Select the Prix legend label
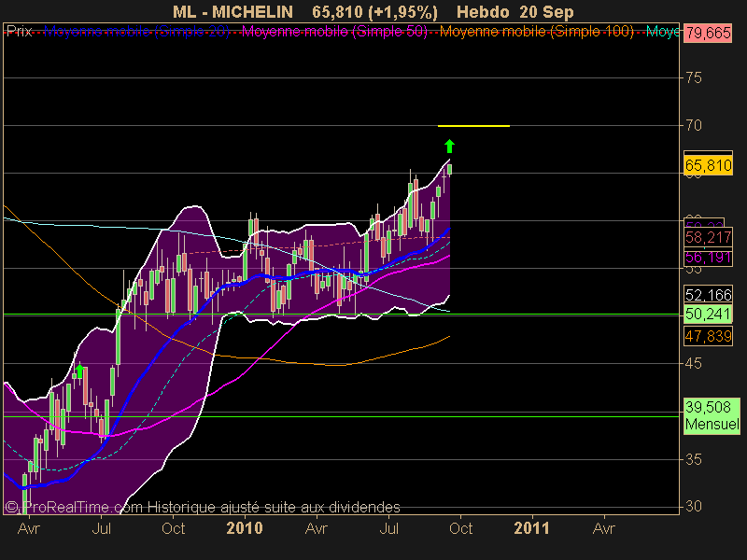The image size is (747, 560). [19, 32]
